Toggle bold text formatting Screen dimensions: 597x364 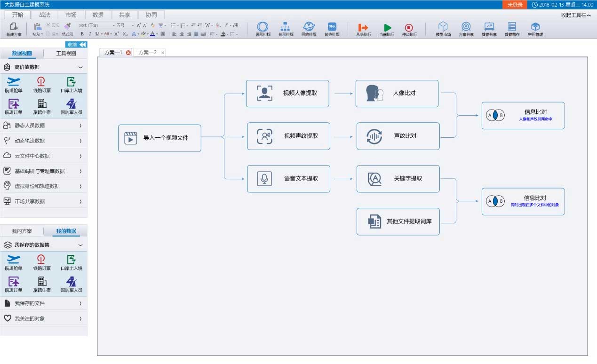pyautogui.click(x=82, y=34)
